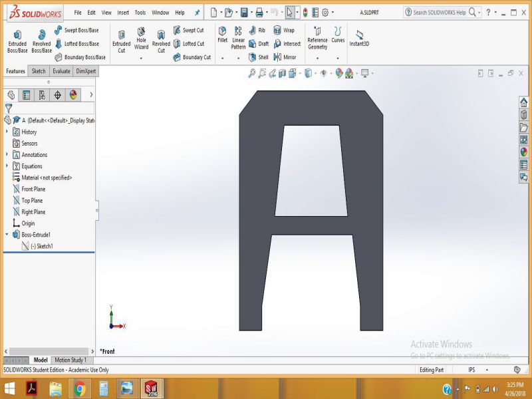
Task: Open the Reference Geometry dropdown arrow
Action: [x=318, y=59]
